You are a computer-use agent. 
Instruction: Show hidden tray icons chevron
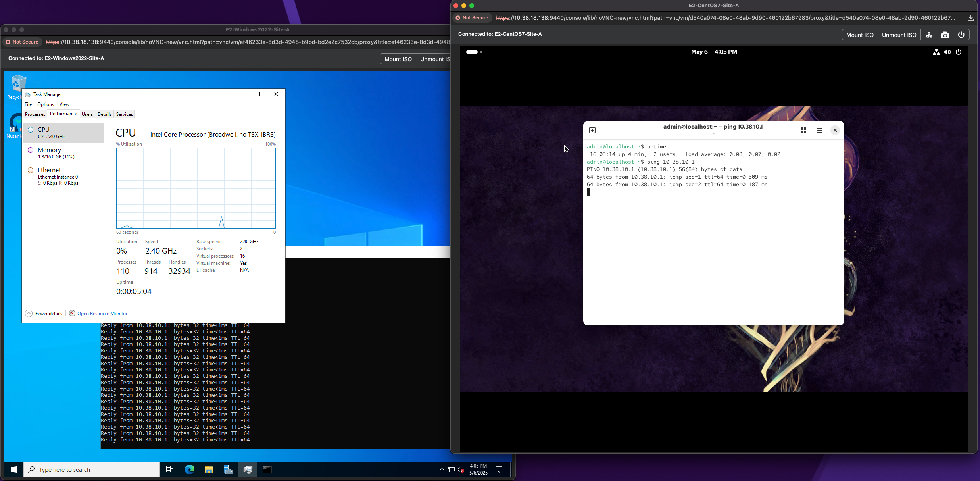point(442,469)
